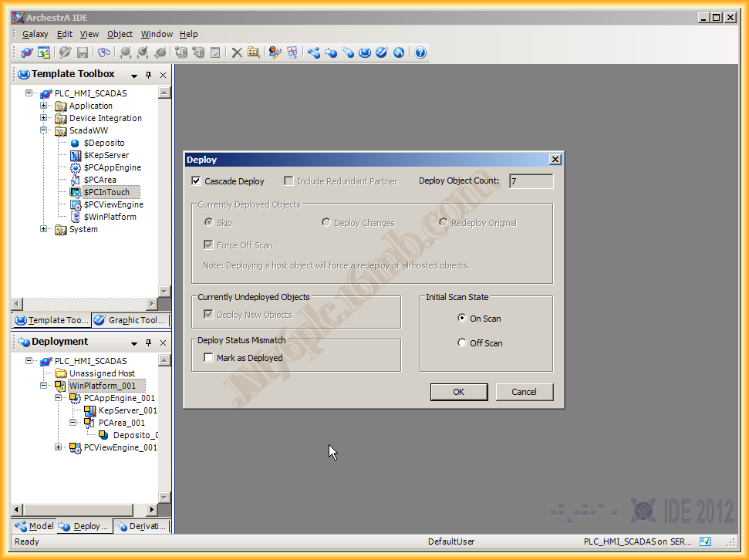
Task: Uncheck the Cascade Deploy checkbox
Action: point(197,181)
